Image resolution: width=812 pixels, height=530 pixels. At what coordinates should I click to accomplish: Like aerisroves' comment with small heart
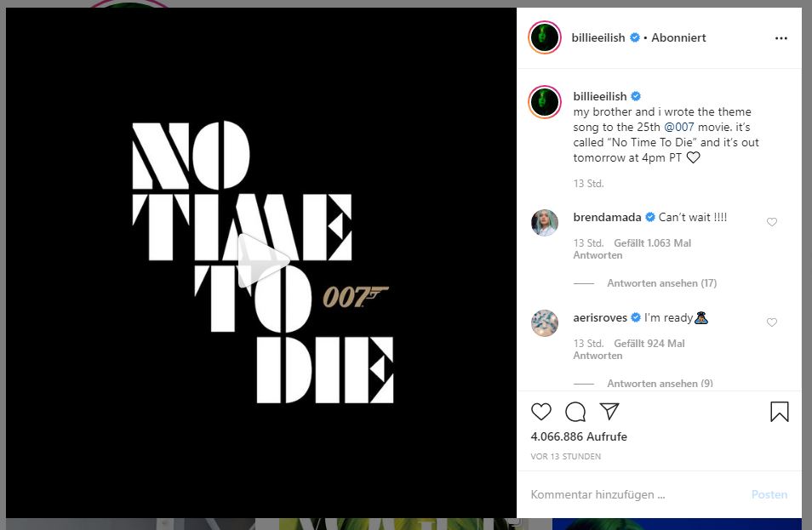772,322
